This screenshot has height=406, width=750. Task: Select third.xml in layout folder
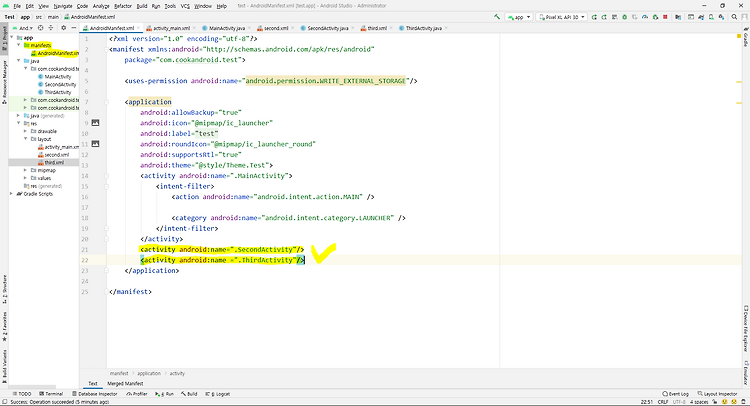(x=51, y=162)
